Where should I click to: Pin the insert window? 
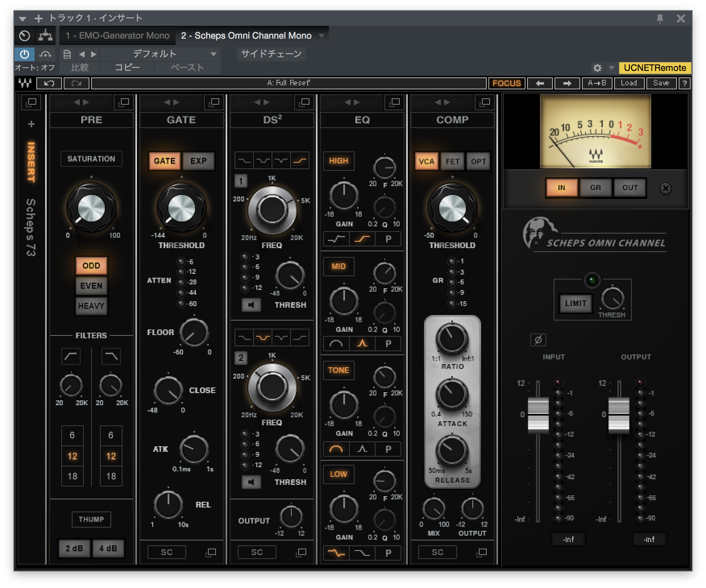660,19
